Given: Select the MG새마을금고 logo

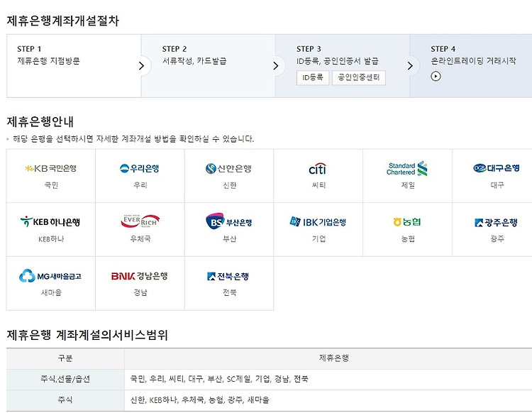Looking at the screenshot, I should point(50,276).
